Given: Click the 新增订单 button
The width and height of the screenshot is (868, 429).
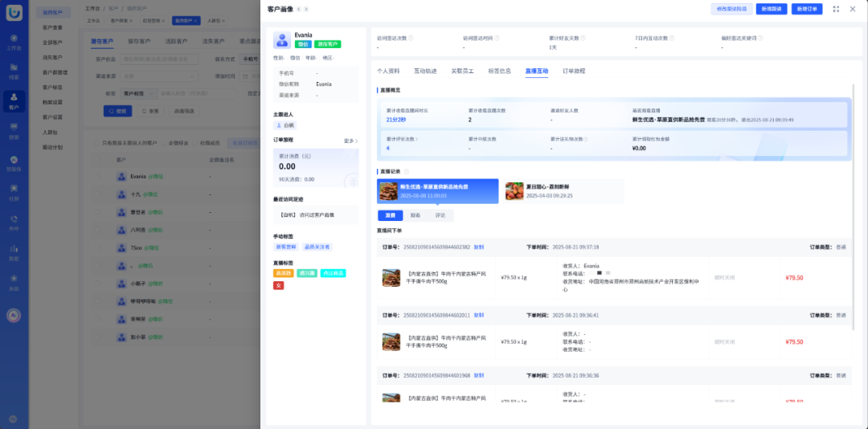Looking at the screenshot, I should (x=806, y=9).
